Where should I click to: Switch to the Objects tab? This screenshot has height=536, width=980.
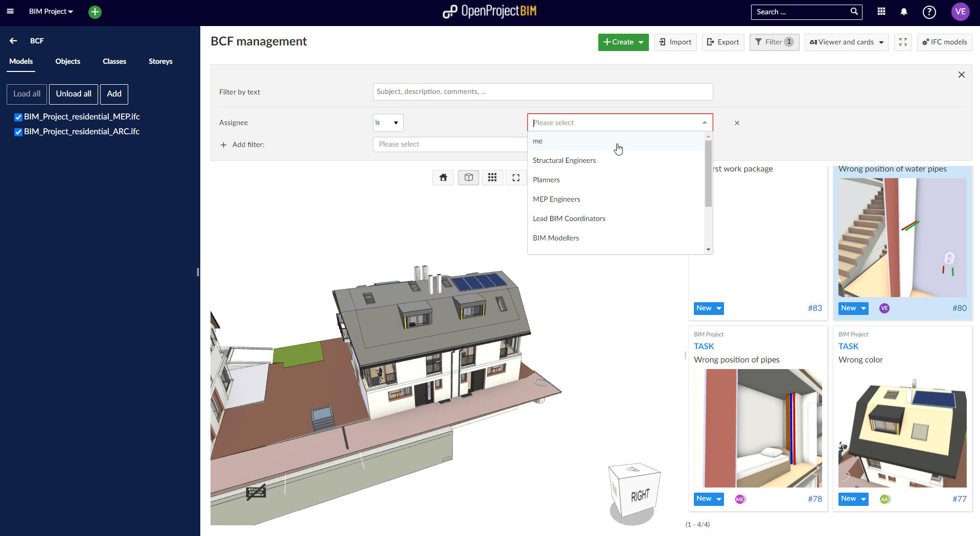tap(67, 61)
